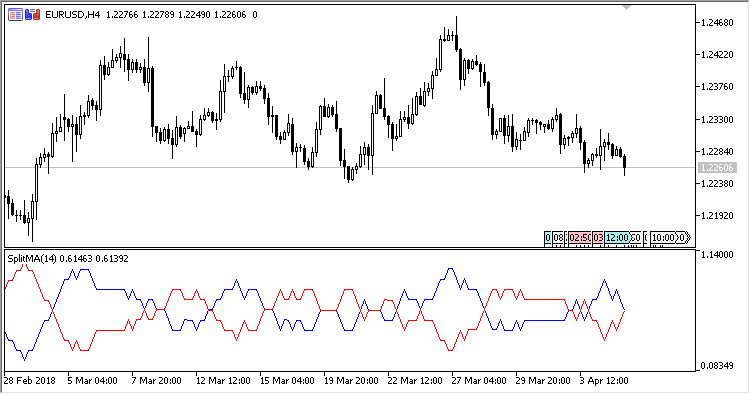Click the 1.24680 price scale value
This screenshot has width=750, height=394.
717,22
